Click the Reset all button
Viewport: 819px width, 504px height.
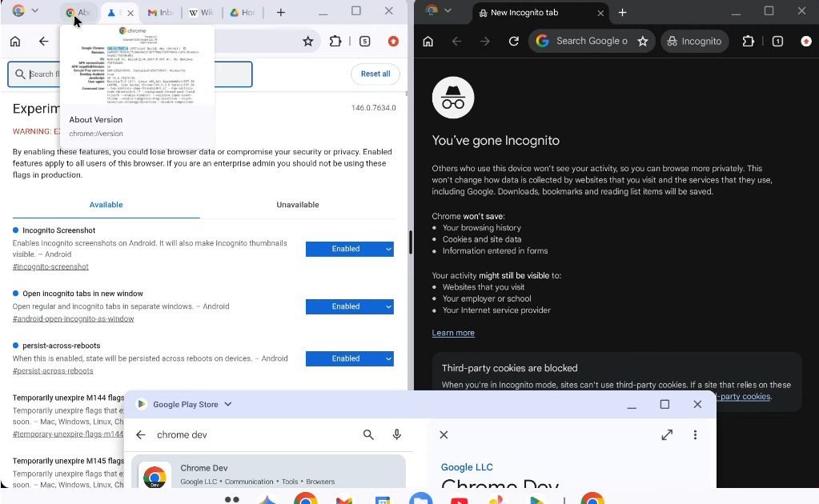click(375, 74)
